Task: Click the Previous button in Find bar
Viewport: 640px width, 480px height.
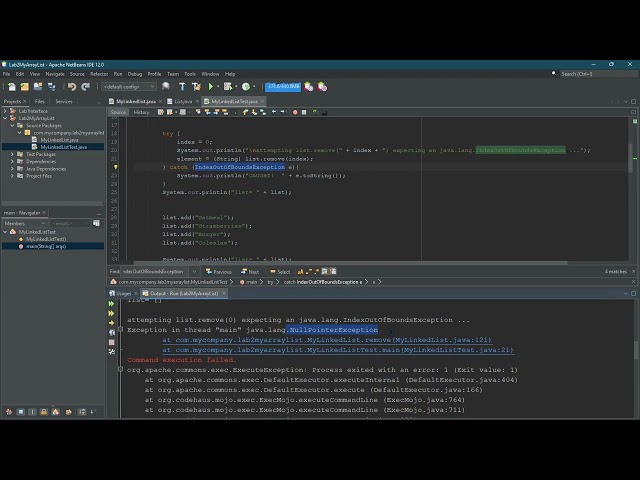Action: [x=219, y=271]
